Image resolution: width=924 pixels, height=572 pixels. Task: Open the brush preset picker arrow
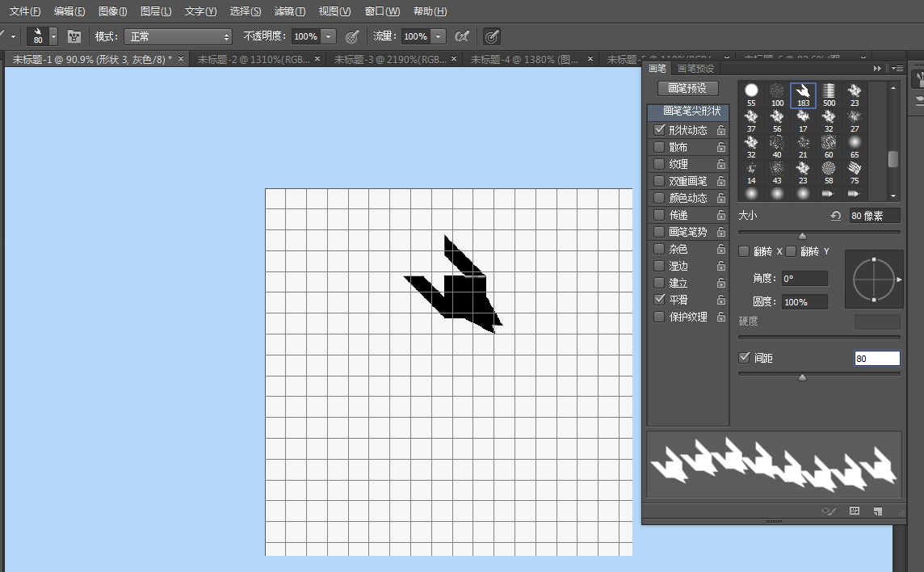pyautogui.click(x=53, y=36)
